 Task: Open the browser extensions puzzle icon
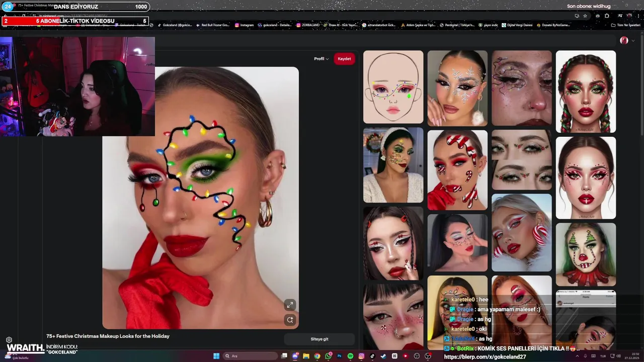(x=607, y=16)
